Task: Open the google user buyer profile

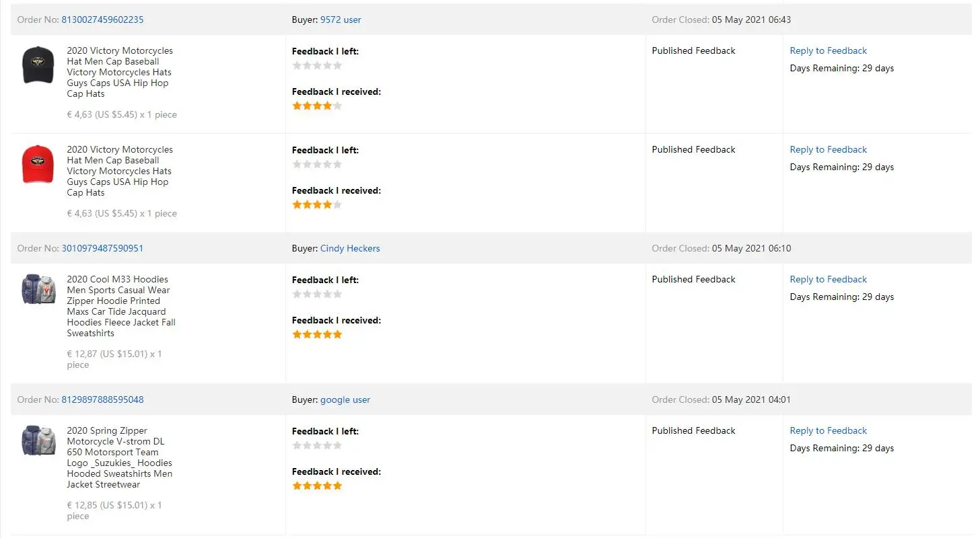Action: 345,399
